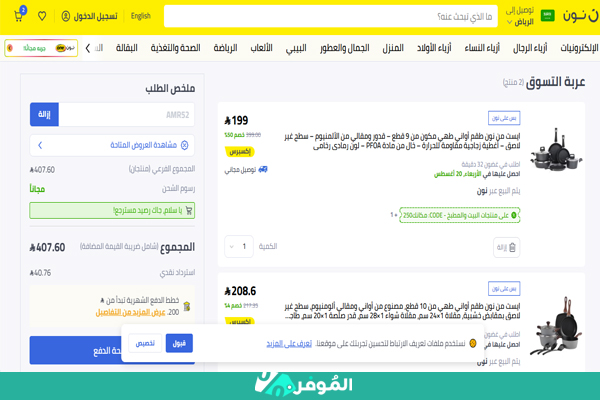Open the الألعاب category
The image size is (600, 400).
(x=261, y=48)
